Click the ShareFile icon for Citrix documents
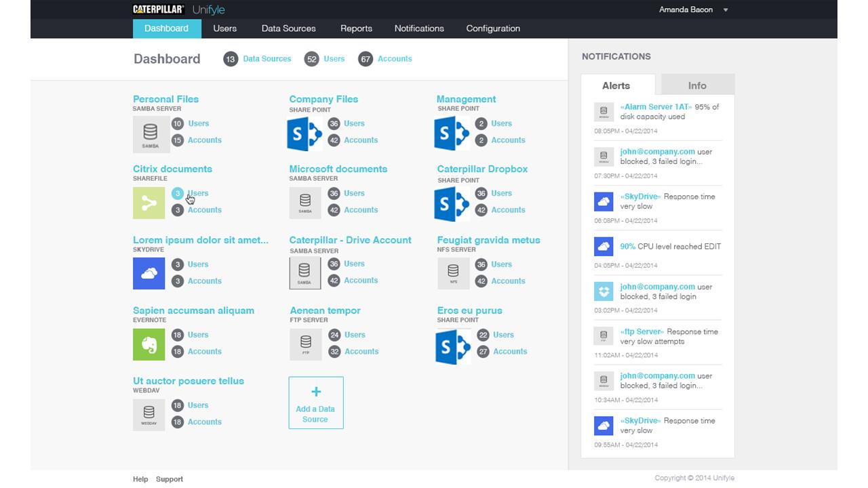868x488 pixels. click(x=149, y=203)
